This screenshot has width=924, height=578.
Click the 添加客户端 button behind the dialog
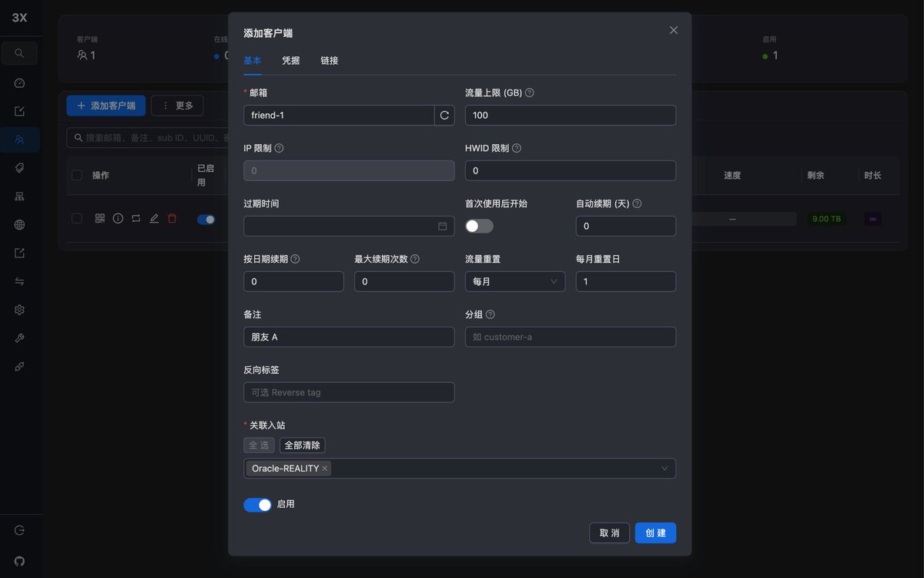106,106
